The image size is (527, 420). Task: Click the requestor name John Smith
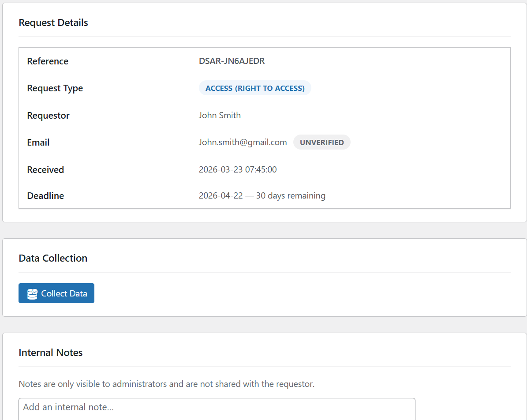(220, 116)
